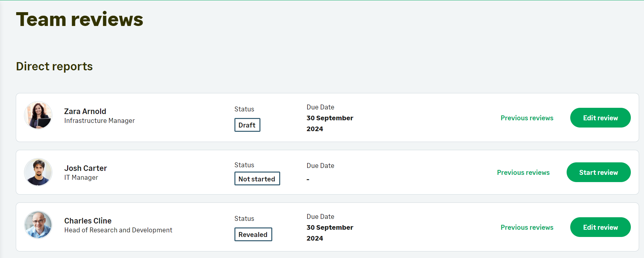Click the Draft status badge
This screenshot has width=644, height=258.
[x=247, y=125]
